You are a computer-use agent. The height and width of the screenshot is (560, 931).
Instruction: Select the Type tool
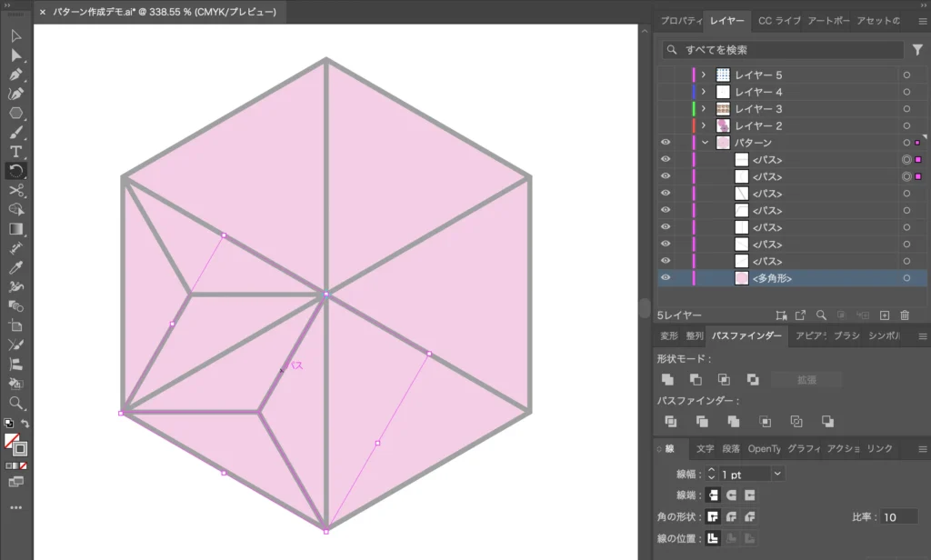(x=15, y=151)
